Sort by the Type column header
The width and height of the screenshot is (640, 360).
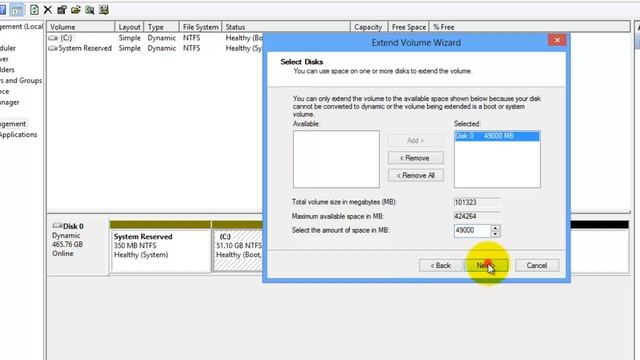(x=161, y=27)
